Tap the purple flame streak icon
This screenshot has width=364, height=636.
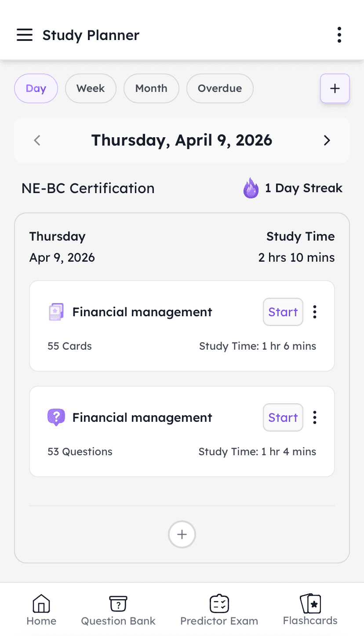(251, 188)
